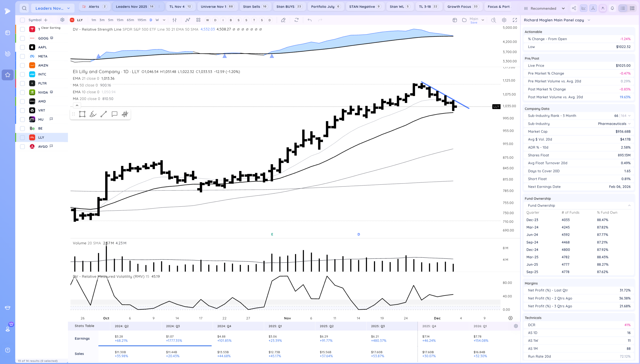Select the 65m timeframe button
This screenshot has height=364, width=640.
pyautogui.click(x=130, y=20)
